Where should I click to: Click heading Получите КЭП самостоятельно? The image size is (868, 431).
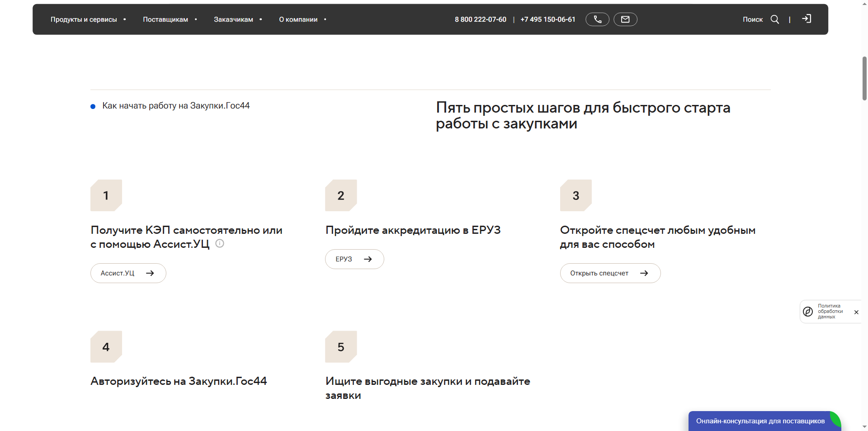pos(186,237)
